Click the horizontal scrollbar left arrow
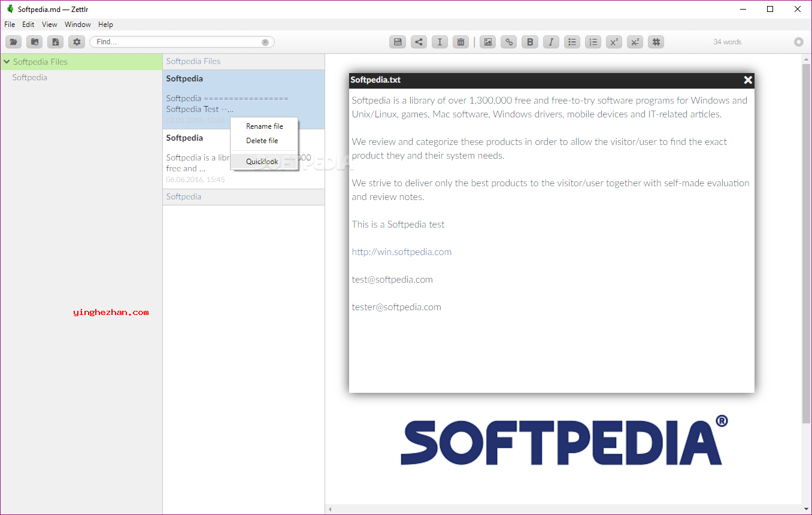This screenshot has width=812, height=515. [329, 510]
